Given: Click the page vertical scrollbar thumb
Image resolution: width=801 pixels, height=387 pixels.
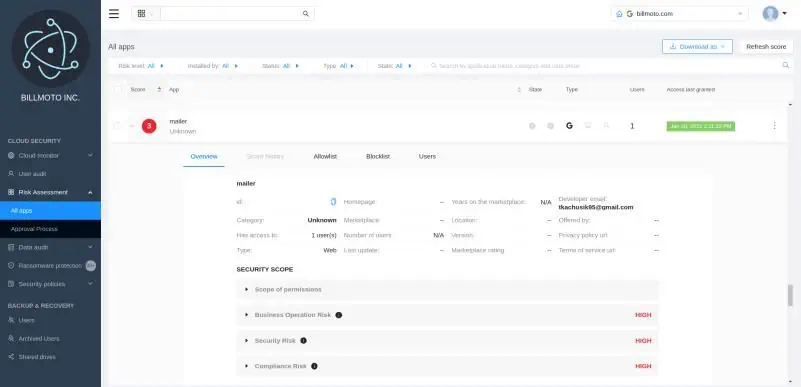Looking at the screenshot, I should [790, 295].
